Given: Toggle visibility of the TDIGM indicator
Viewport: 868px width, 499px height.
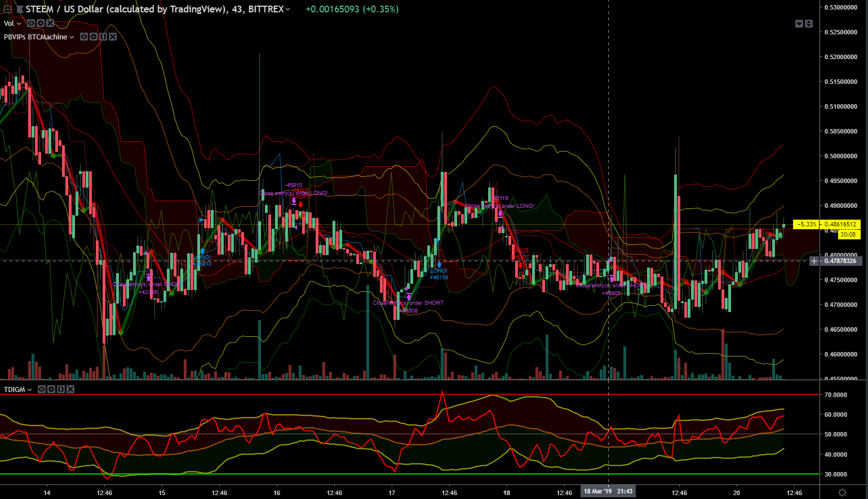Looking at the screenshot, I should 42,389.
